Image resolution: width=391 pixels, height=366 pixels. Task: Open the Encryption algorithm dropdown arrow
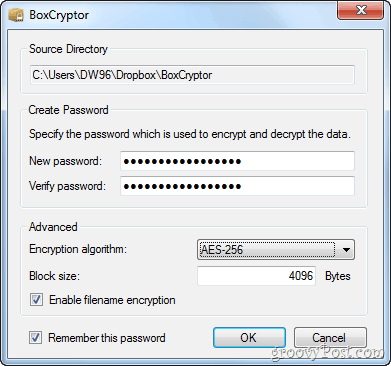pos(346,249)
